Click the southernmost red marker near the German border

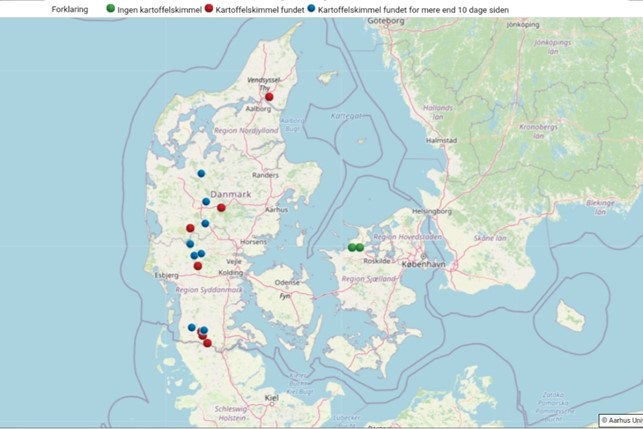(208, 343)
